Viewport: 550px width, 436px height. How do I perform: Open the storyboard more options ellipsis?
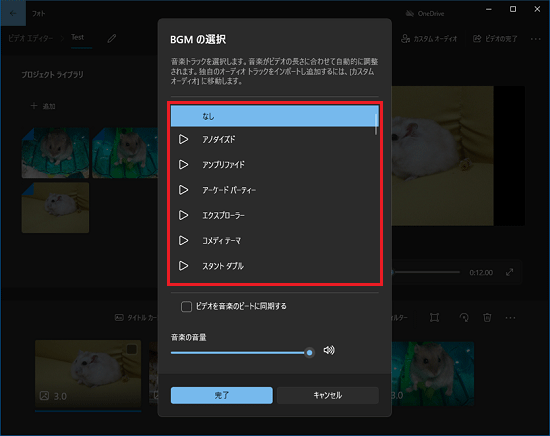(x=510, y=318)
